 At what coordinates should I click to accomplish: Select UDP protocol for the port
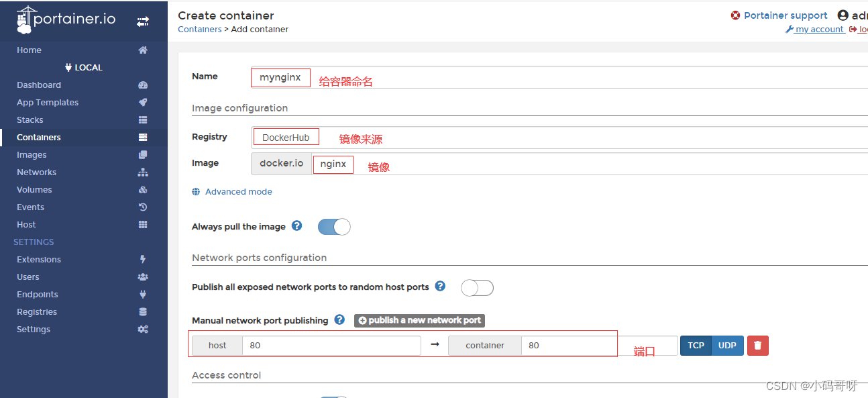click(727, 346)
